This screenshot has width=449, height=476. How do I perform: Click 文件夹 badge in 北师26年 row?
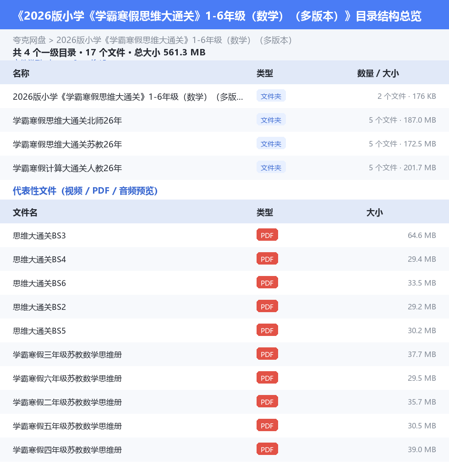click(x=271, y=120)
